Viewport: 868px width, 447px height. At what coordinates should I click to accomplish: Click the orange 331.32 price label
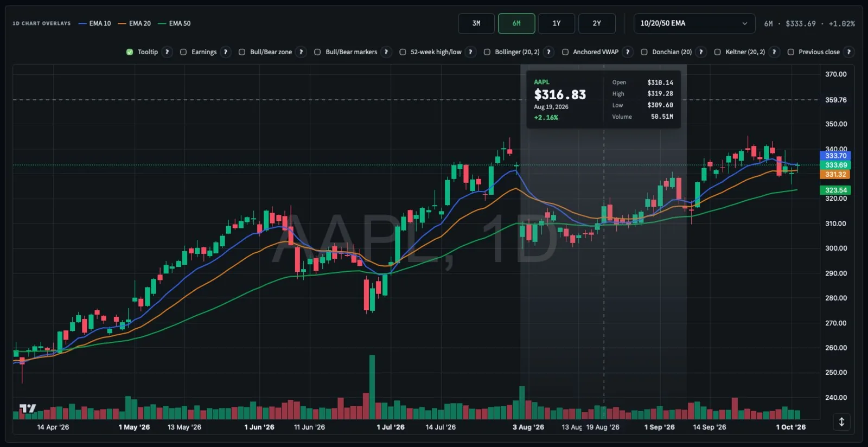835,174
